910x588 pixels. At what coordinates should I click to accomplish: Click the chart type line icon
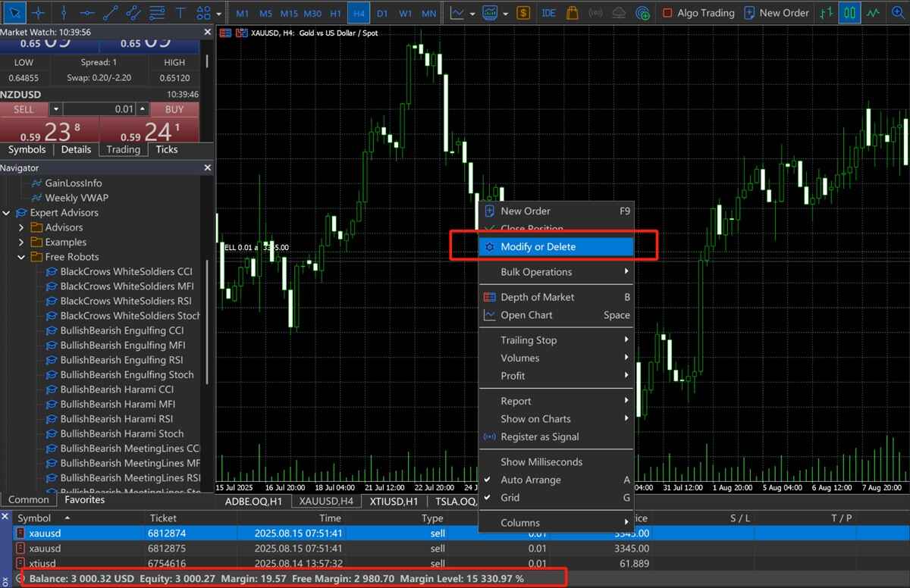pyautogui.click(x=457, y=13)
